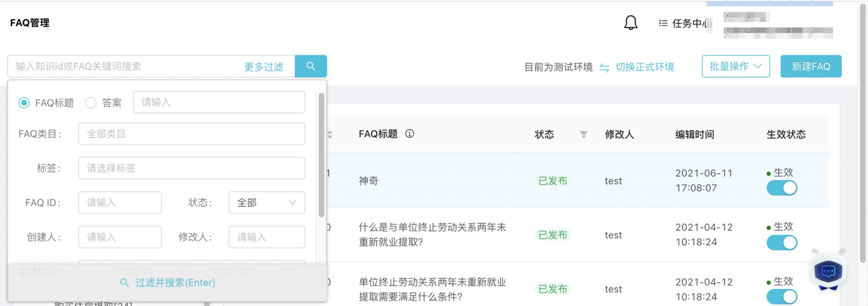Toggle off 生效 switch for 神奇 row
This screenshot has height=306, width=868.
[x=782, y=188]
